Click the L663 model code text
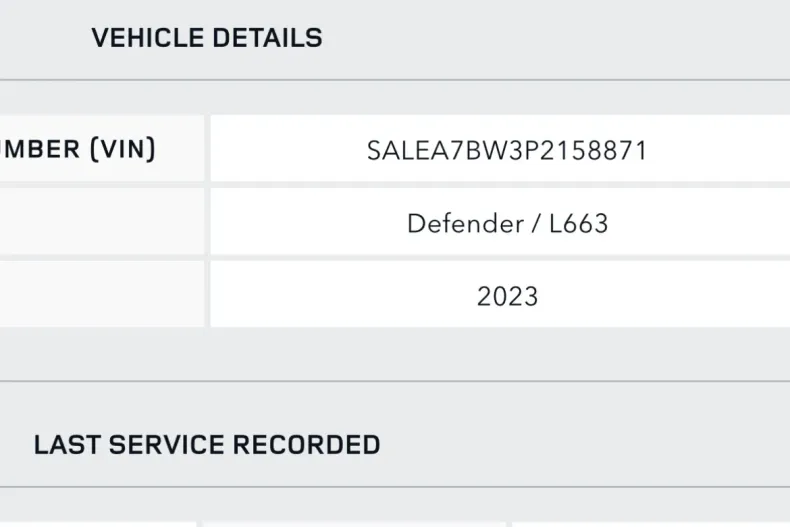Image resolution: width=790 pixels, height=527 pixels. [578, 223]
